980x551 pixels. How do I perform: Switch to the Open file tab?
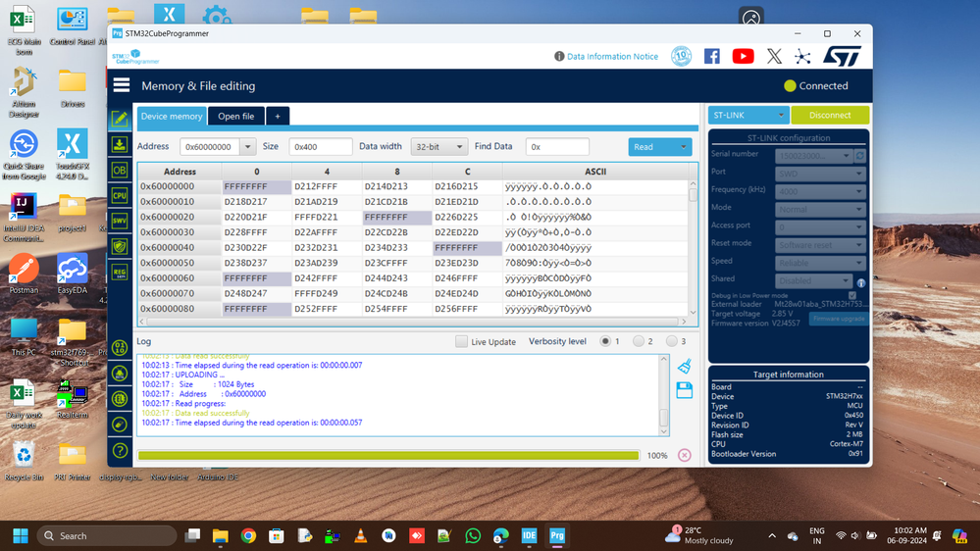(235, 117)
